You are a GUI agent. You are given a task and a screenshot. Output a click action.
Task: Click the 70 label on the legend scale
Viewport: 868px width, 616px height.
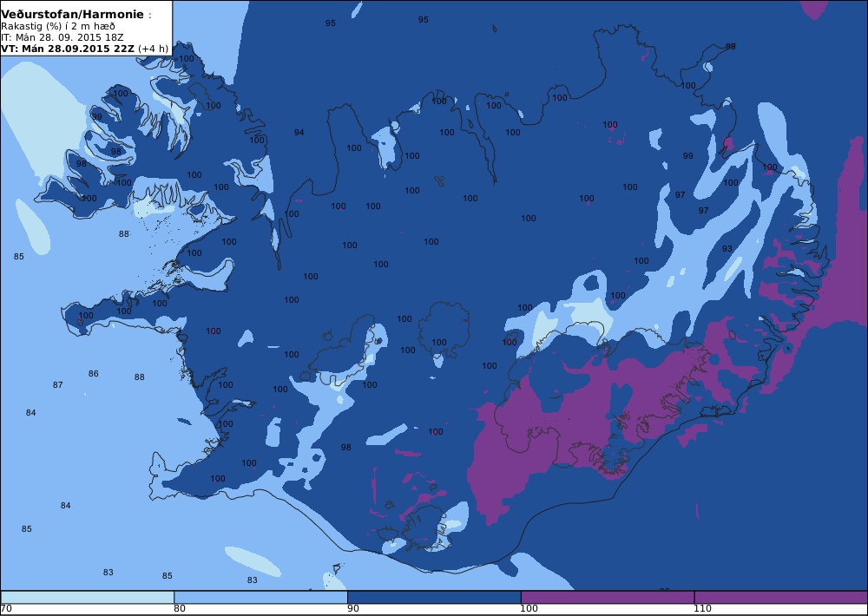point(6,609)
